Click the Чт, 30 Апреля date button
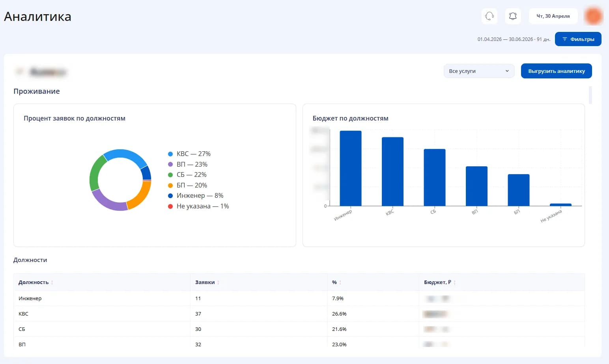The image size is (609, 364). pos(553,16)
